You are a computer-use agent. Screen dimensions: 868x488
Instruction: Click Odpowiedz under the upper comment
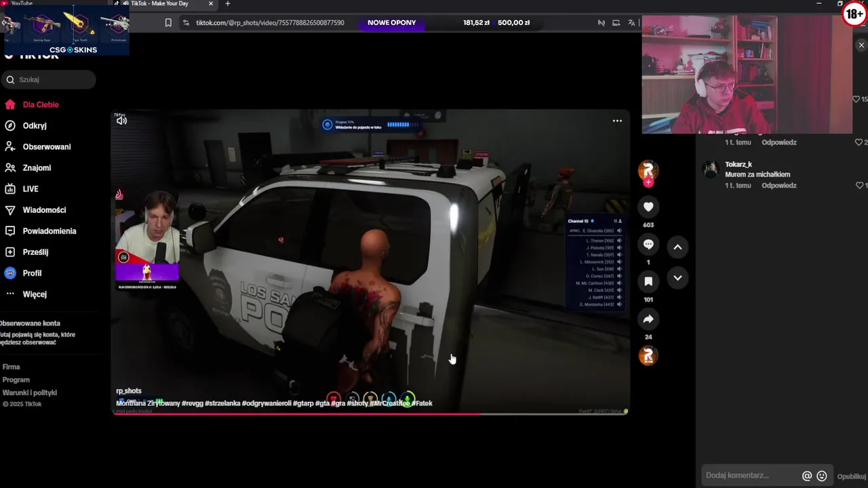pos(778,143)
